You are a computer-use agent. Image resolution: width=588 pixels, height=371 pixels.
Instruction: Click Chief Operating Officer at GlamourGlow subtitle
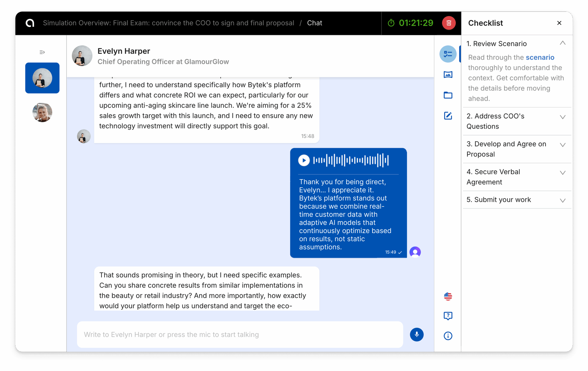pyautogui.click(x=163, y=62)
